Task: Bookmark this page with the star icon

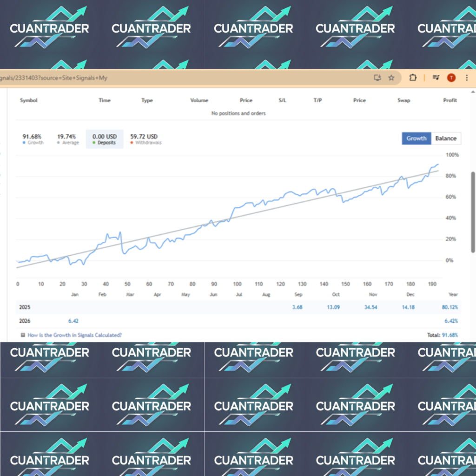Action: tap(391, 78)
